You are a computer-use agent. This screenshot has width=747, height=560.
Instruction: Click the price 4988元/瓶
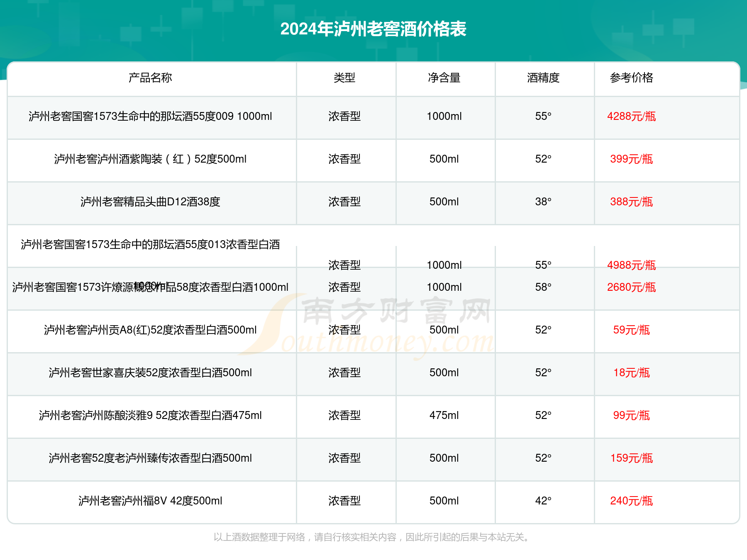632,265
